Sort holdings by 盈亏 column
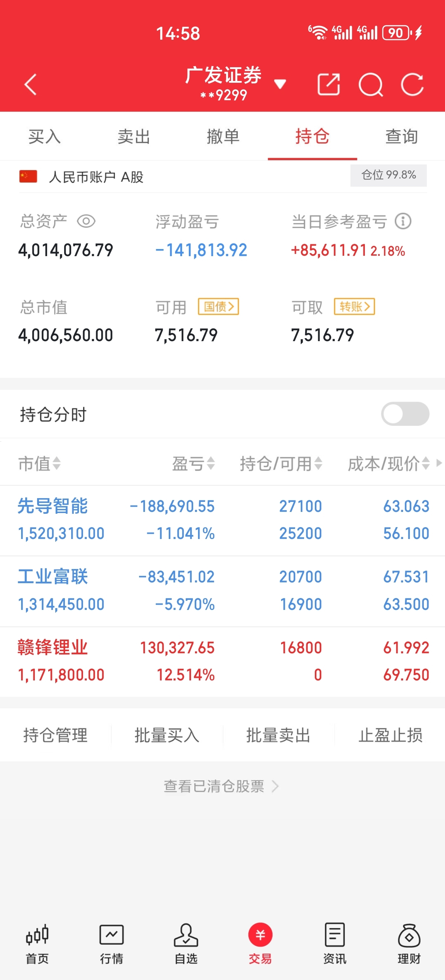The image size is (445, 980). pos(194,463)
